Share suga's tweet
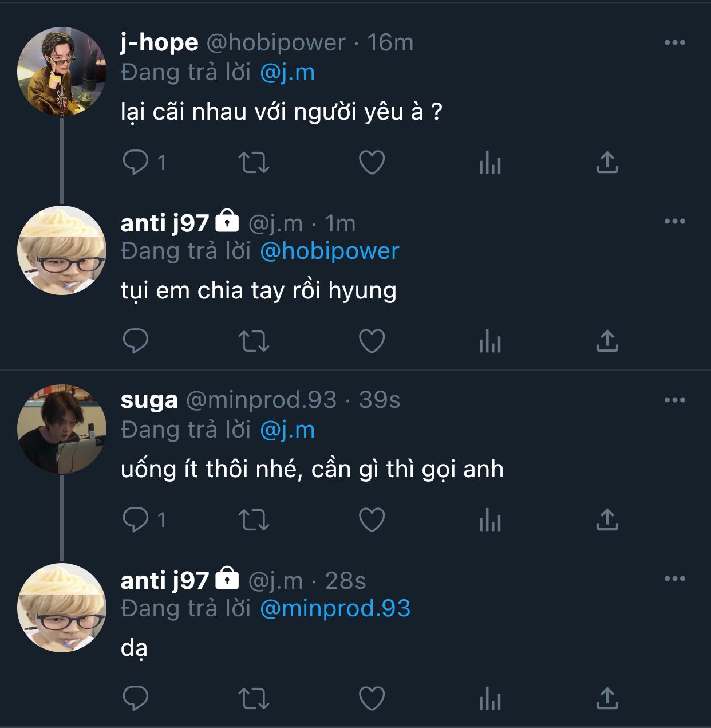Image resolution: width=711 pixels, height=728 pixels. 607,520
